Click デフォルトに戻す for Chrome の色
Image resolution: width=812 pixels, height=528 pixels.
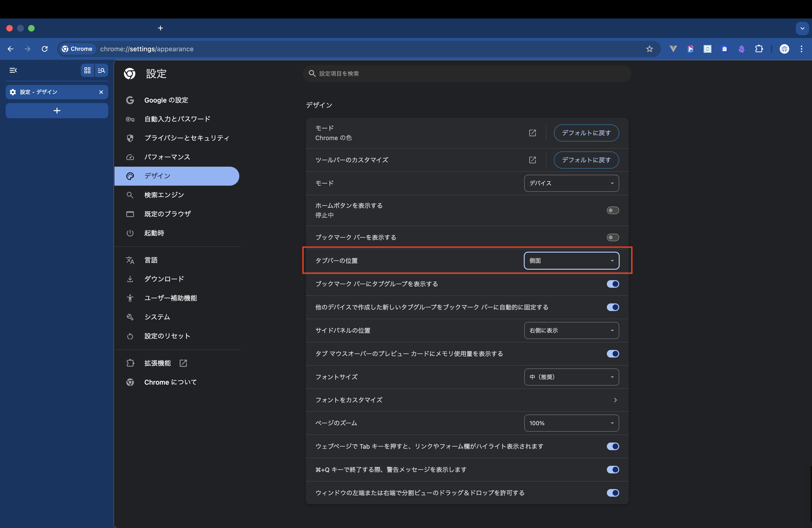tap(586, 133)
